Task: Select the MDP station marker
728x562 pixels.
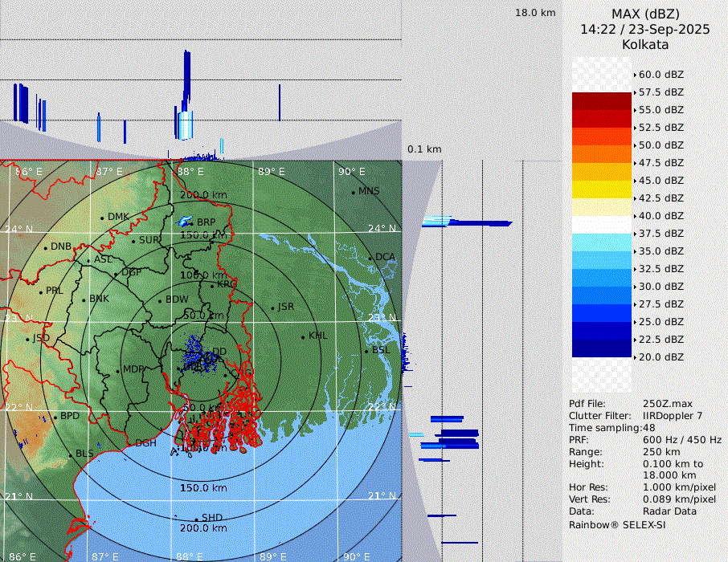Action: [117, 371]
